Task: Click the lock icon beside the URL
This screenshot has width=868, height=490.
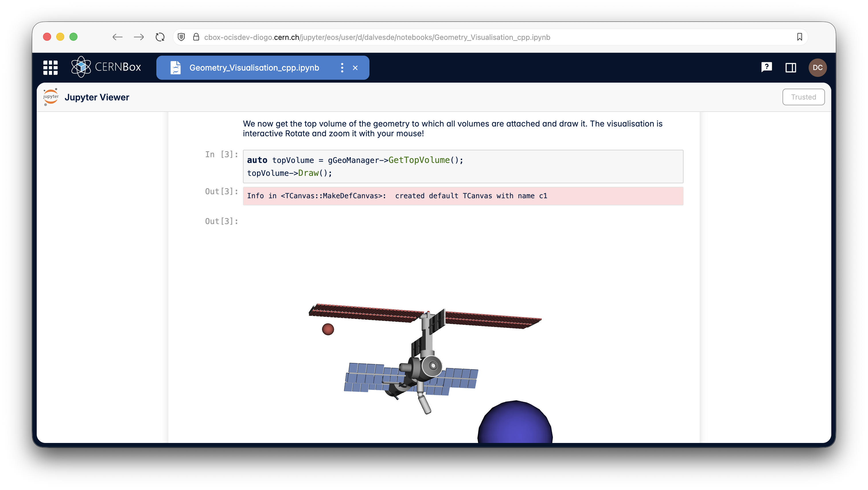Action: coord(196,37)
